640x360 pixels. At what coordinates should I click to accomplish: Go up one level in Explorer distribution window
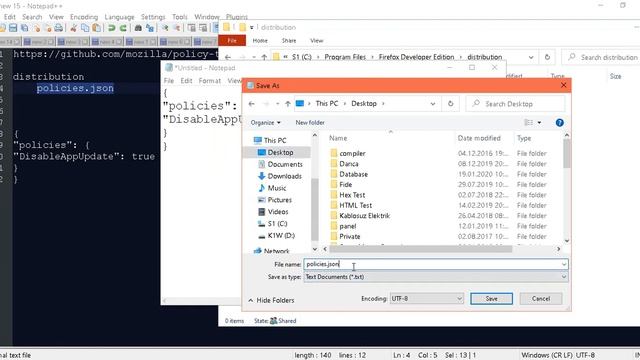pos(264,57)
